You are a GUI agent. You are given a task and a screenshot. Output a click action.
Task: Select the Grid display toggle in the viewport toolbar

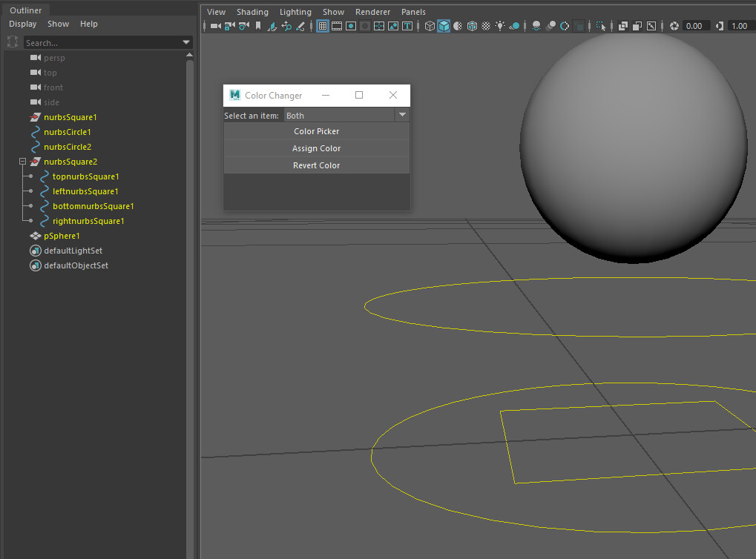coord(323,25)
